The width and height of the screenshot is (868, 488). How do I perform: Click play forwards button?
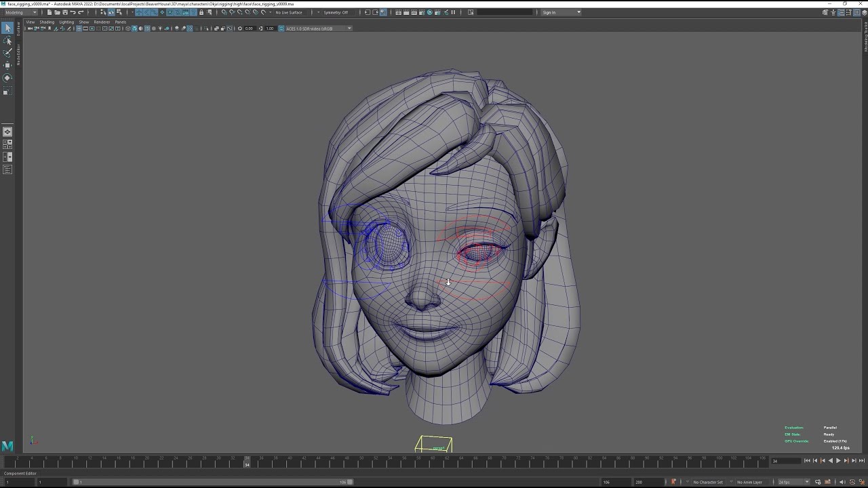[x=838, y=461]
